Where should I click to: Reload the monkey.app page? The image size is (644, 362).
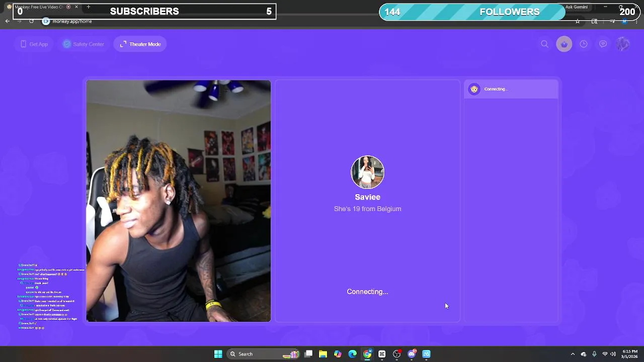[31, 21]
